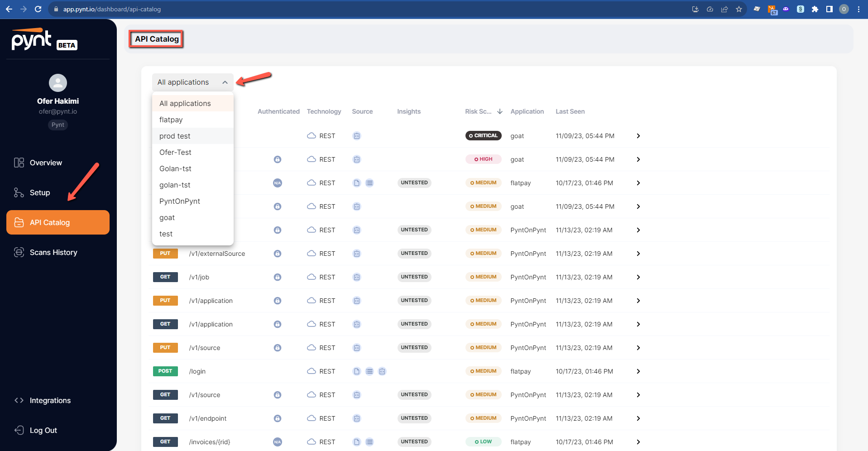Click the Integrations code-brackets icon
868x451 pixels.
(19, 400)
